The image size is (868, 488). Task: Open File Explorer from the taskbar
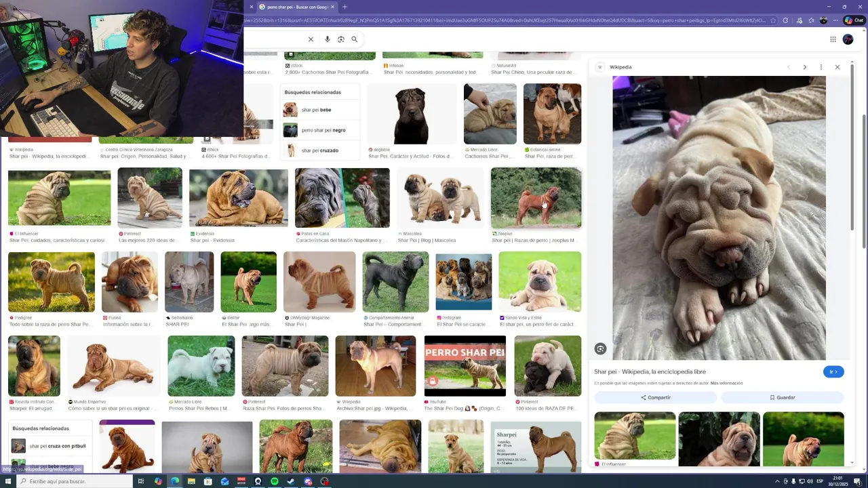(191, 481)
